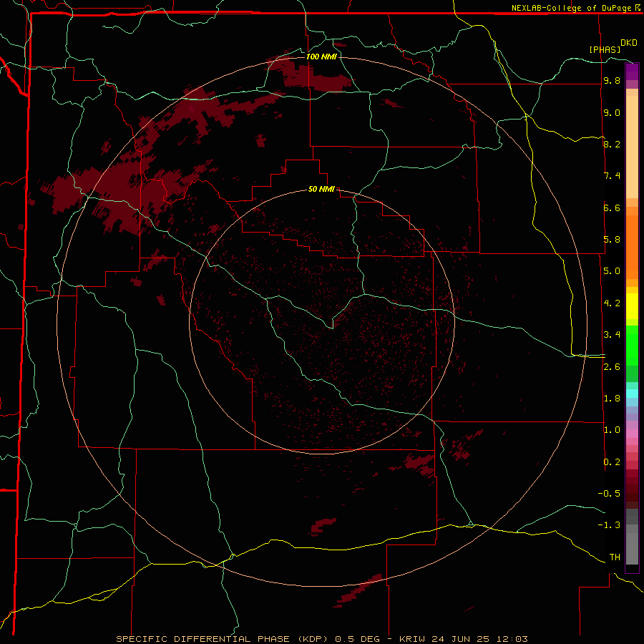644x644 pixels.
Task: Select the DKD color scale title
Action: click(629, 43)
